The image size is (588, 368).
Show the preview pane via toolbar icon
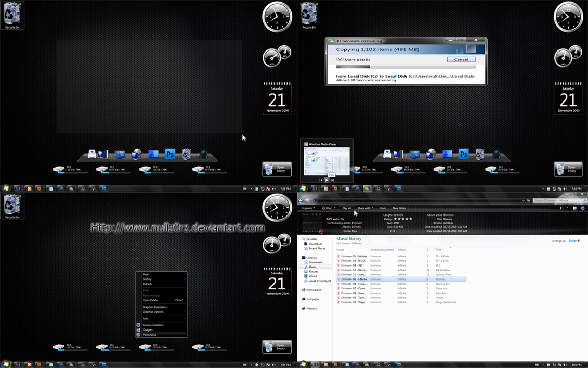click(x=574, y=208)
